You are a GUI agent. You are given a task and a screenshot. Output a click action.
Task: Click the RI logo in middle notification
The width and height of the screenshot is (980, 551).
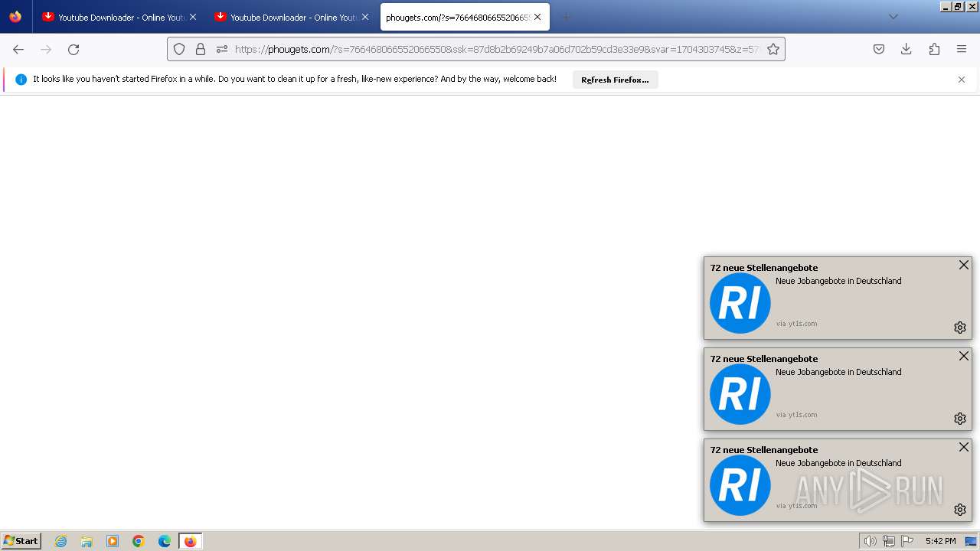[740, 394]
